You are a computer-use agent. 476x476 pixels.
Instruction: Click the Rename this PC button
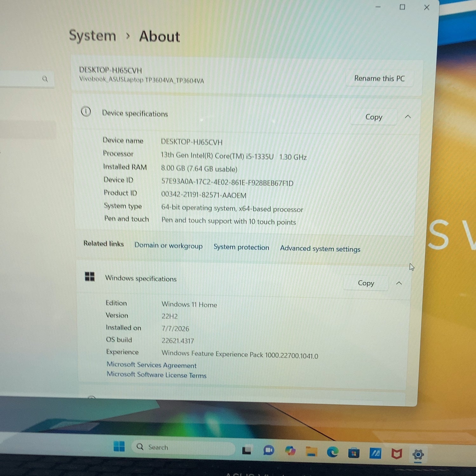[x=380, y=78]
